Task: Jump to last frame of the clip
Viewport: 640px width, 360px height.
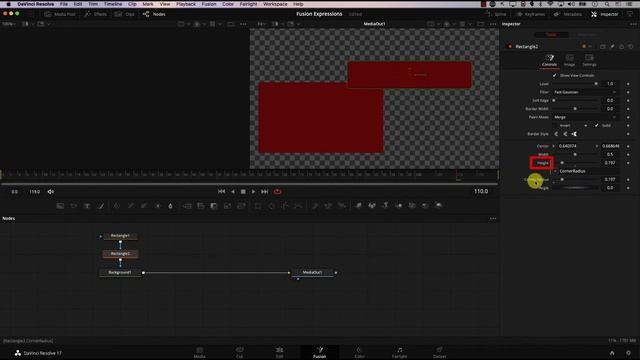Action: click(264, 191)
